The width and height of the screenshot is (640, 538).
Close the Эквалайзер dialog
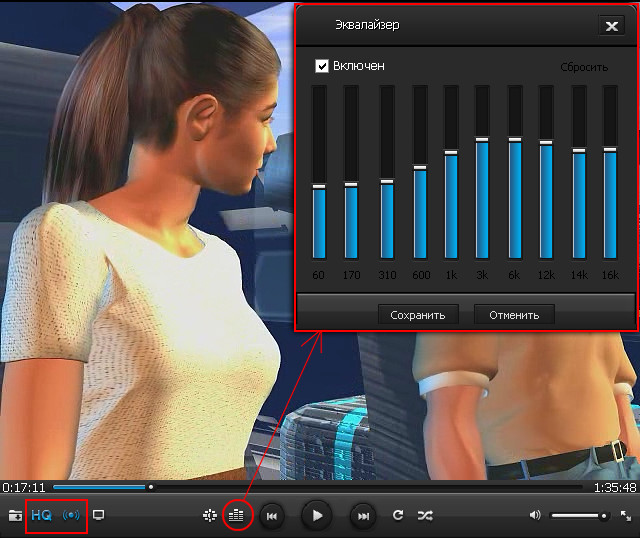pos(611,26)
